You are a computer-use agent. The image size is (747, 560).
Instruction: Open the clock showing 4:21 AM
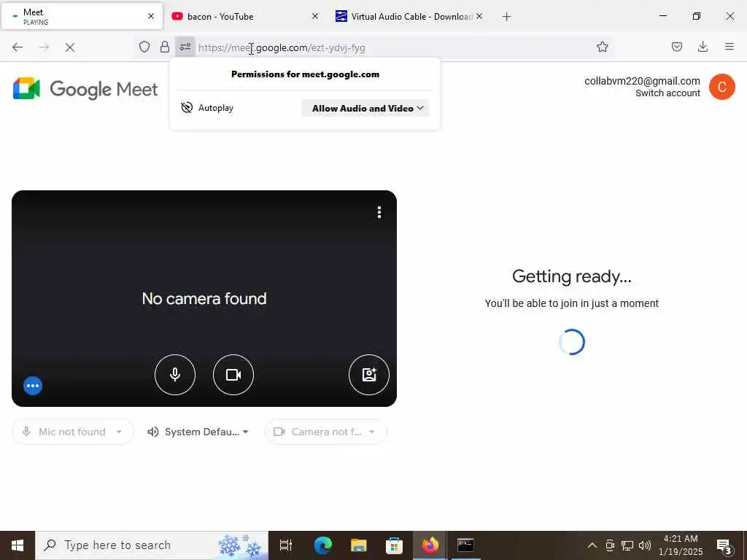tap(681, 545)
